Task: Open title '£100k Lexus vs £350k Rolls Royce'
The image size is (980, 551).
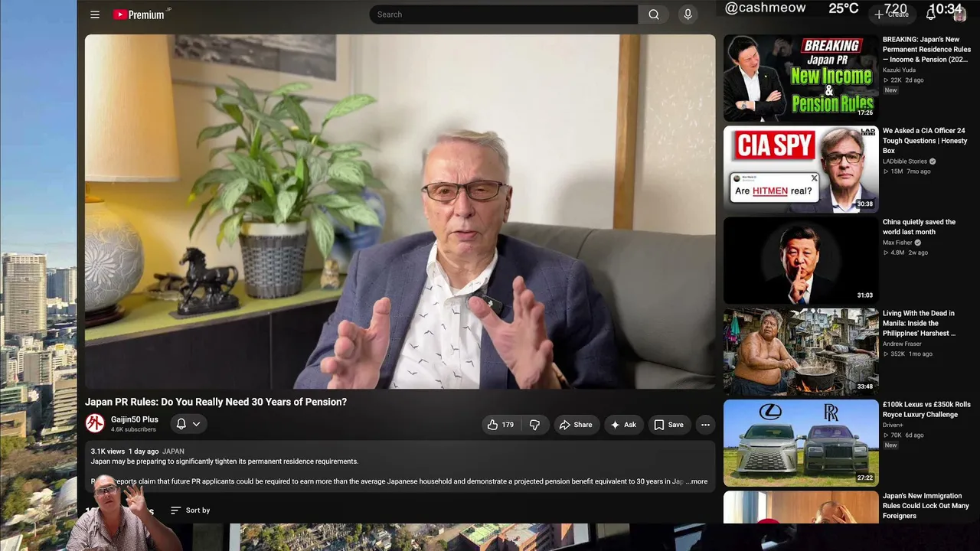Action: click(926, 409)
